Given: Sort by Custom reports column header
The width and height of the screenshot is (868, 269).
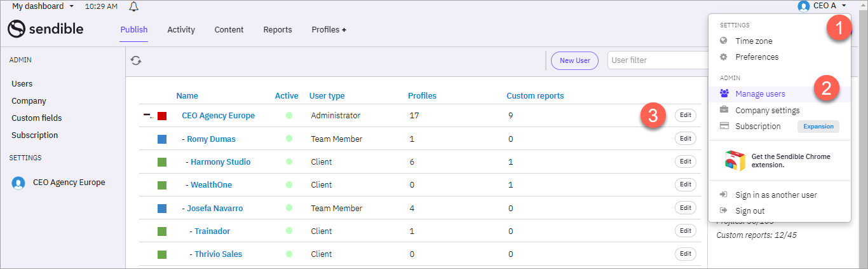Looking at the screenshot, I should (x=535, y=95).
